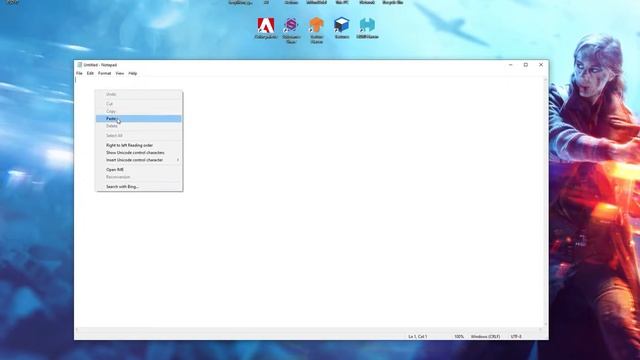This screenshot has height=360, width=640.
Task: Close the Notepad window
Action: pyautogui.click(x=541, y=65)
